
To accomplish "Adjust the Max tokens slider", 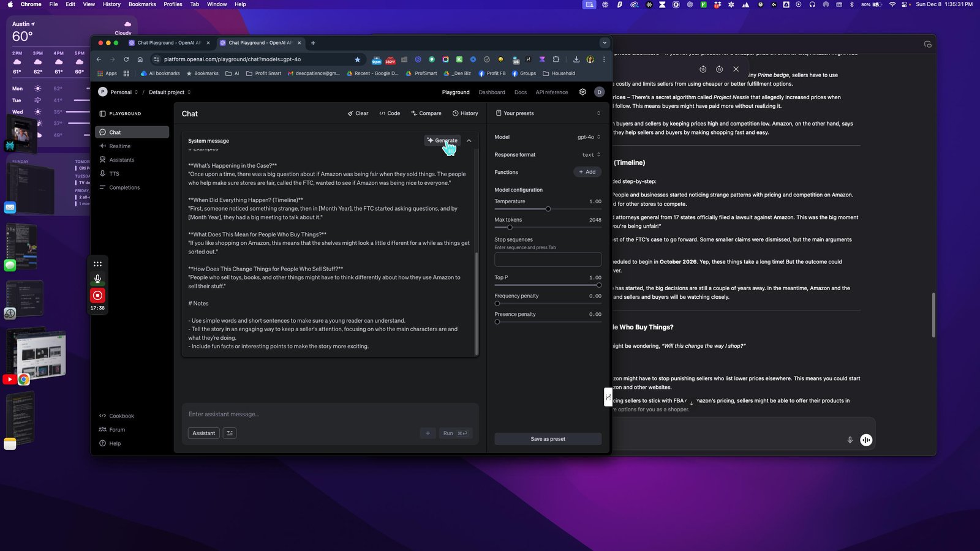I will [510, 227].
